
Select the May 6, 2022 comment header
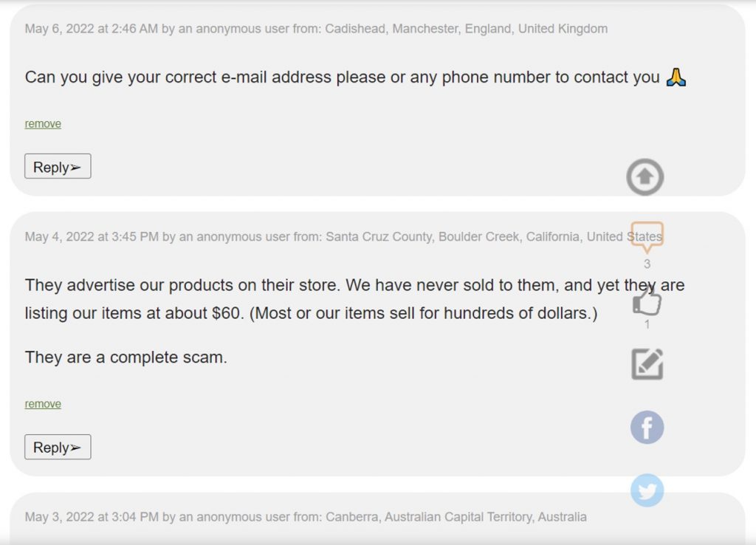click(x=316, y=29)
